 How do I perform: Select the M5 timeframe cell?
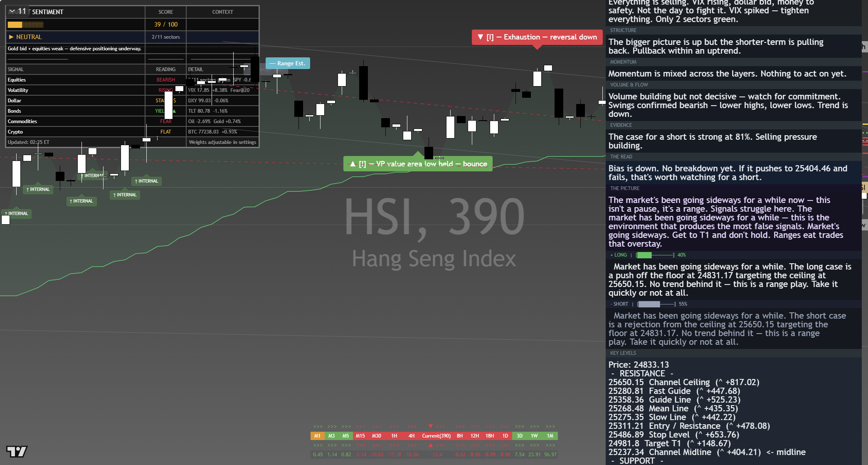click(345, 436)
